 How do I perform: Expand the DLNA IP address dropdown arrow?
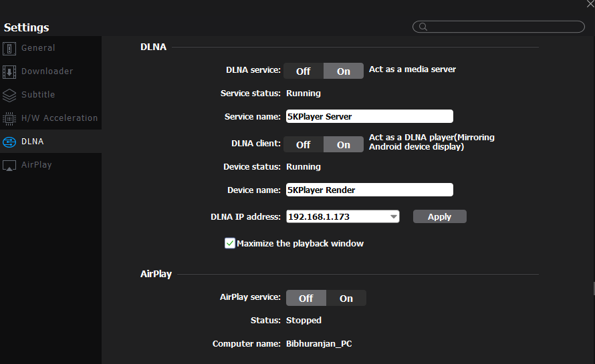click(394, 217)
